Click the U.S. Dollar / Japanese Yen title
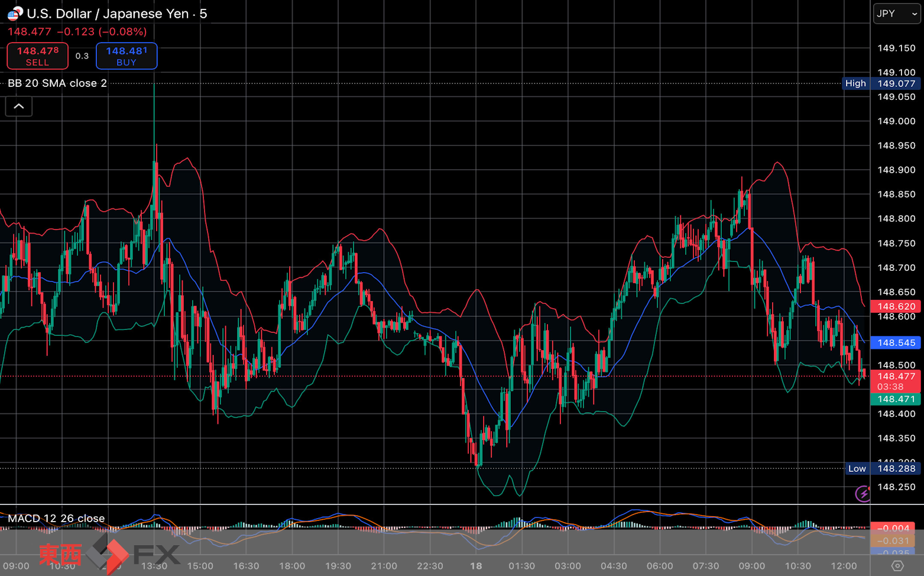This screenshot has height=576, width=924. coord(108,14)
